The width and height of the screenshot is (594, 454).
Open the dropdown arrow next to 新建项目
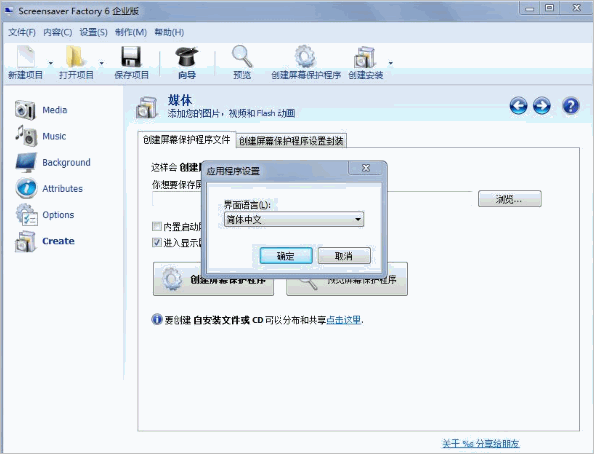tap(51, 63)
